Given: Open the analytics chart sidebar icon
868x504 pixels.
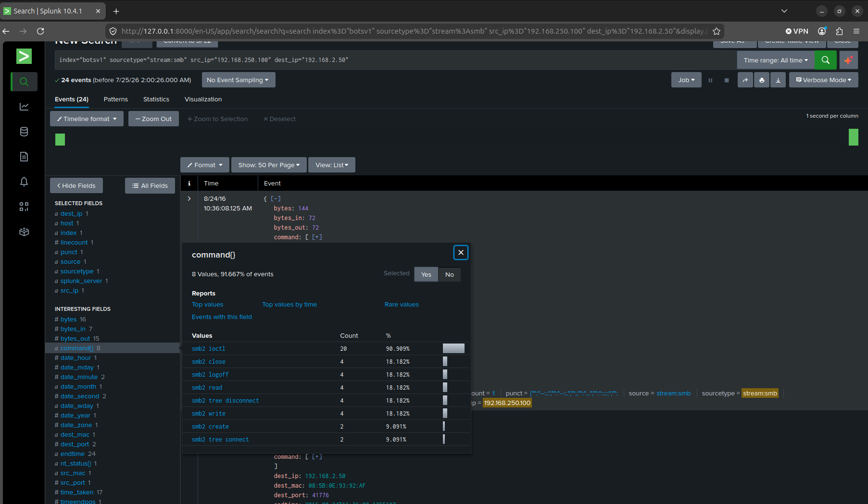Looking at the screenshot, I should tap(24, 107).
